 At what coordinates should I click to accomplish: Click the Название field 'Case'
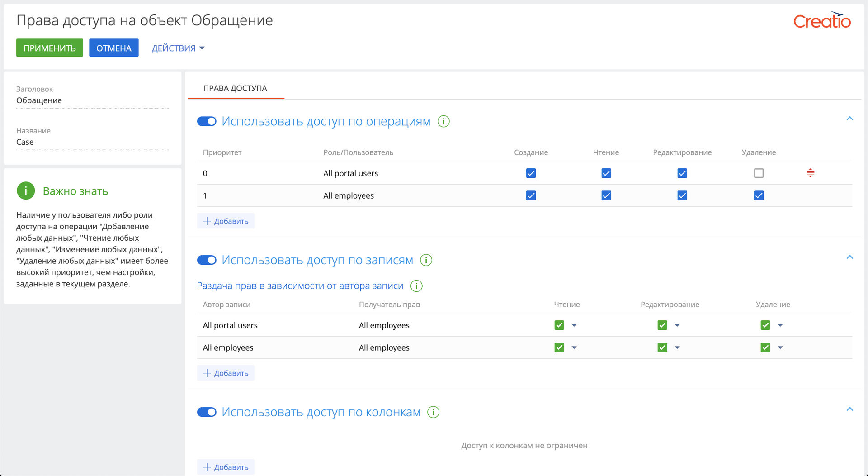tap(93, 142)
